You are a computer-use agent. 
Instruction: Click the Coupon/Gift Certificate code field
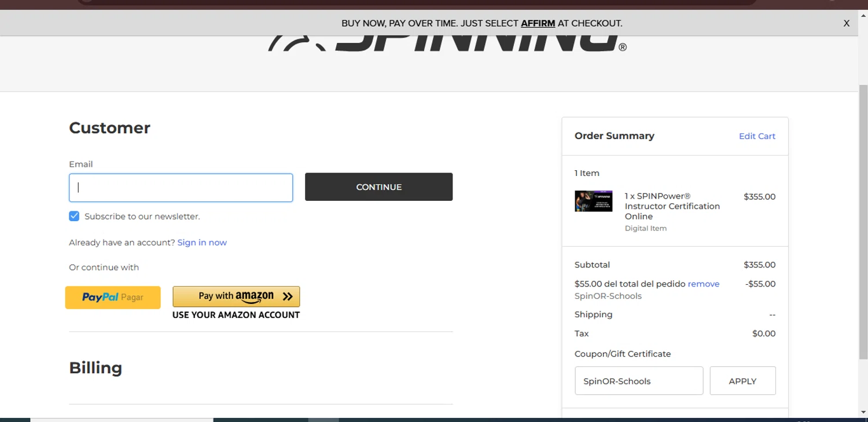639,381
